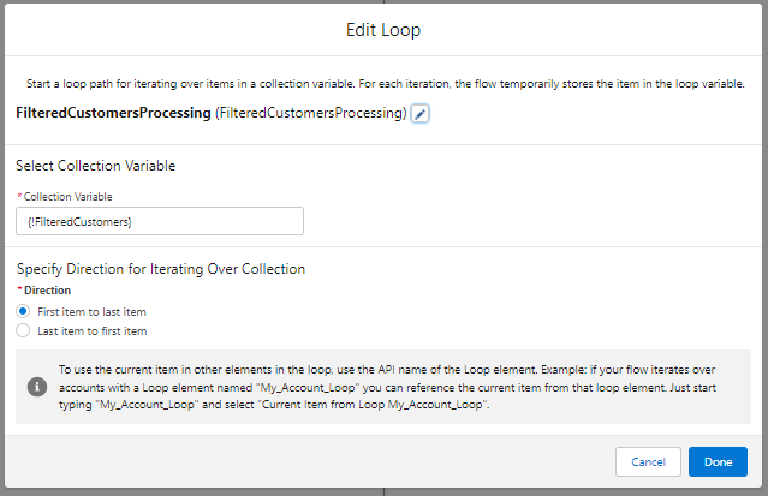Click the Edit Loop dialog title

tap(383, 30)
